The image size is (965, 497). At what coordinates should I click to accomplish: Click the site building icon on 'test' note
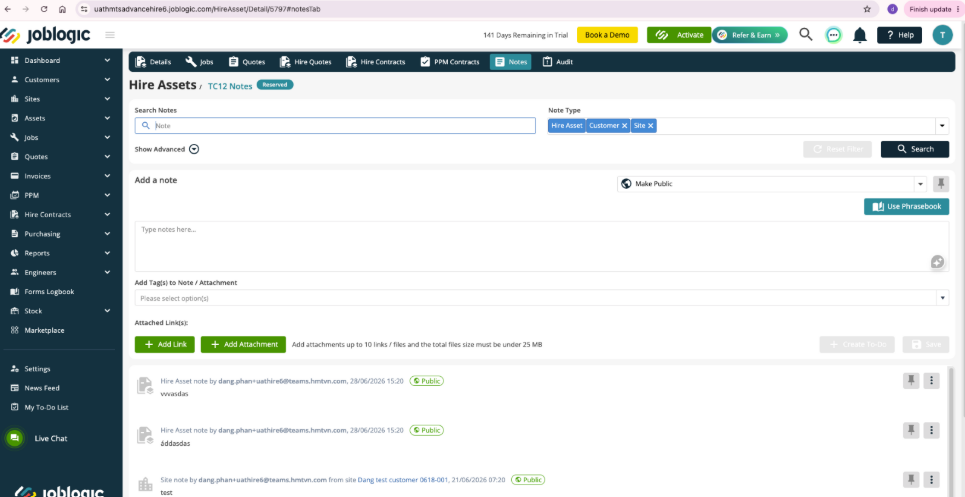145,484
